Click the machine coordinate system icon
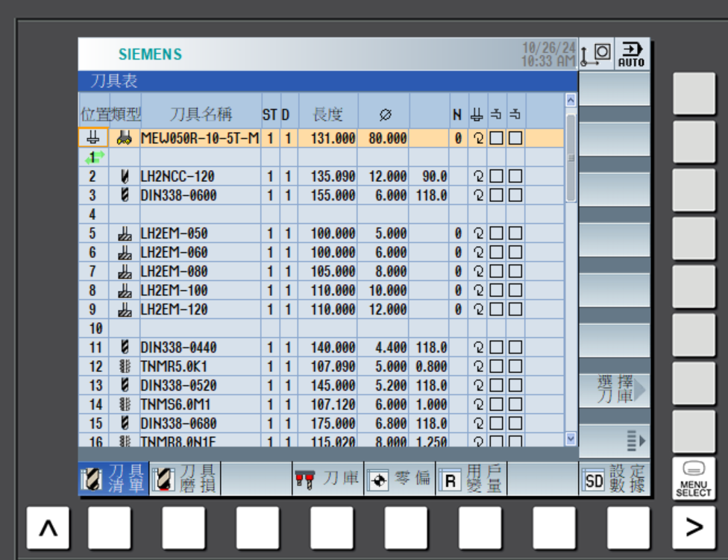Image resolution: width=728 pixels, height=560 pixels. 596,54
